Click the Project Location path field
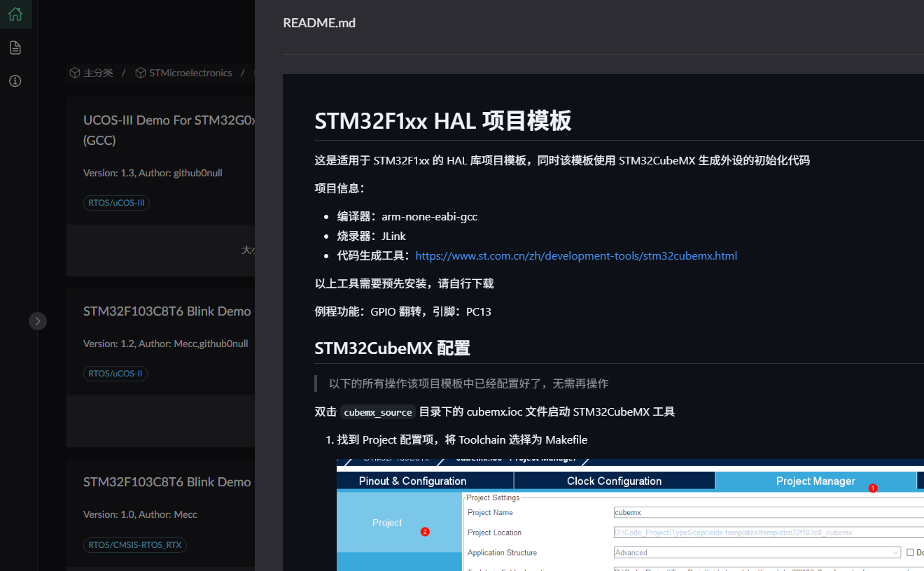Screen dimensions: 924x571 tap(769, 533)
